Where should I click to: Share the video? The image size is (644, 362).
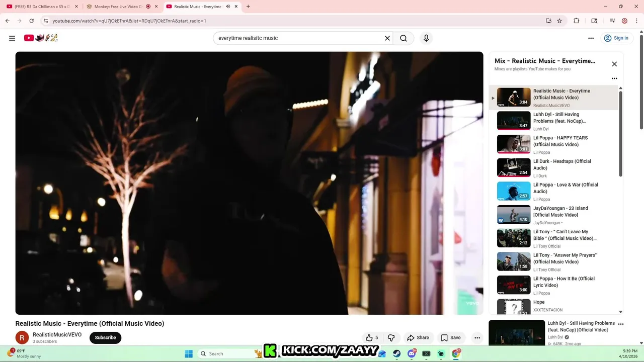click(418, 338)
